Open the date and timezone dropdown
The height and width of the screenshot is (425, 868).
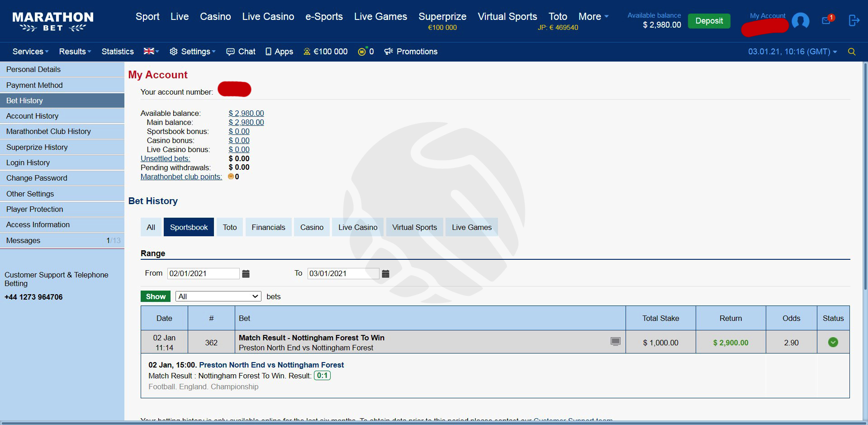[x=792, y=52]
